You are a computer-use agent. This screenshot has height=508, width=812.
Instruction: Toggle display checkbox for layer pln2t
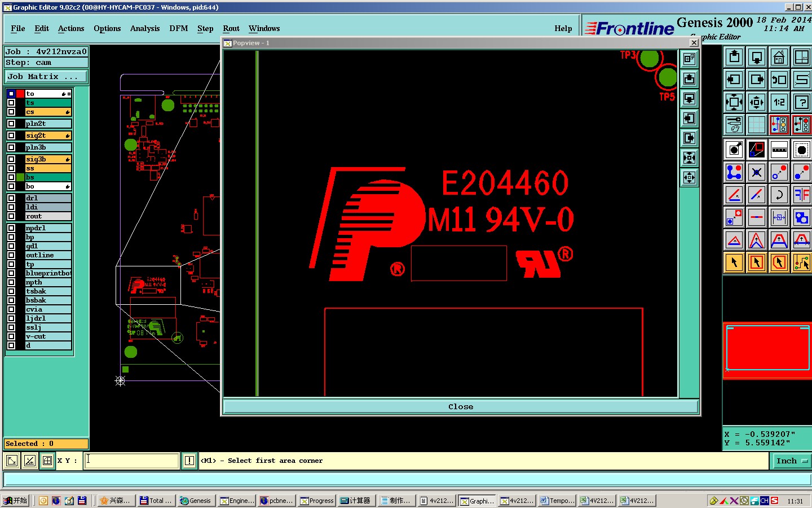11,124
